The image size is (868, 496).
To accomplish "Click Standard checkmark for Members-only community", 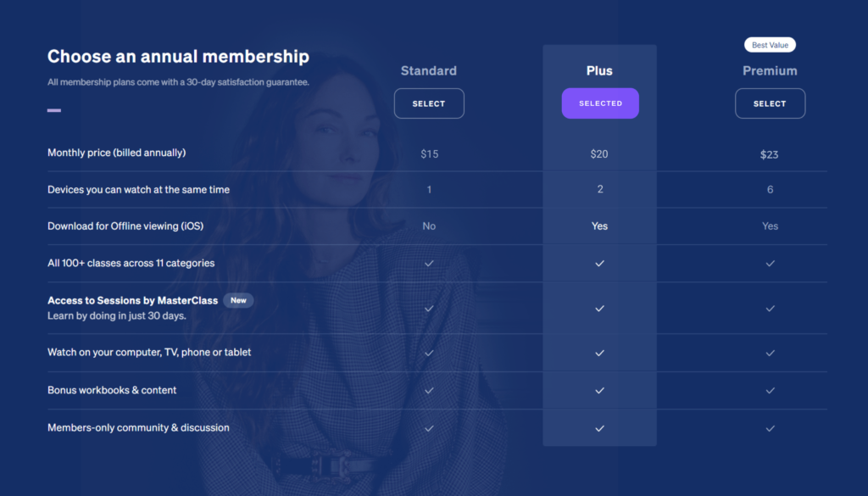I will (429, 428).
